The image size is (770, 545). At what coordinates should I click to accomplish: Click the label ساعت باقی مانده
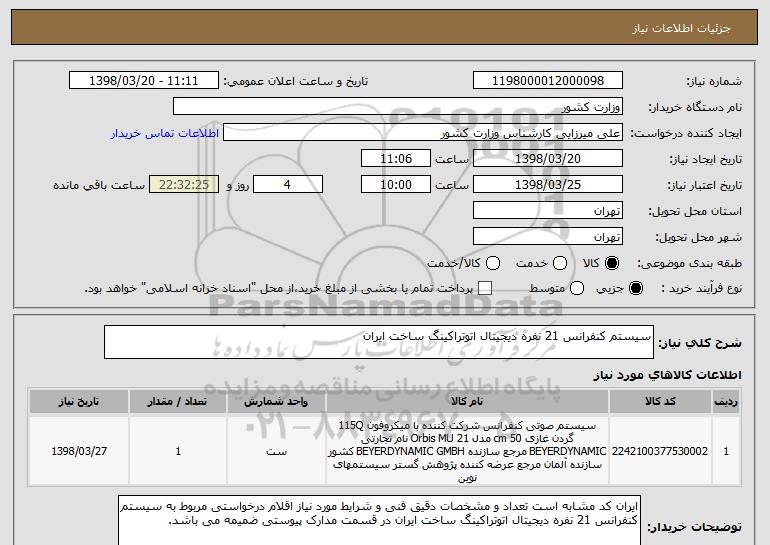click(99, 186)
